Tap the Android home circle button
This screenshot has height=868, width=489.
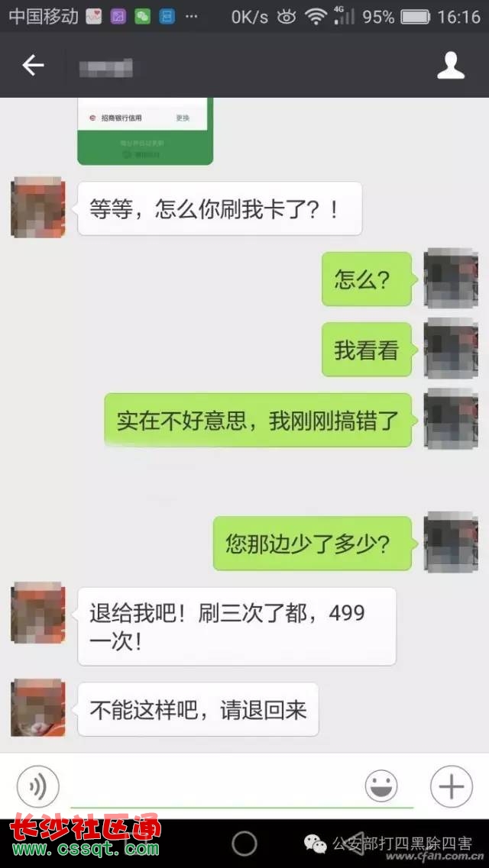(244, 844)
